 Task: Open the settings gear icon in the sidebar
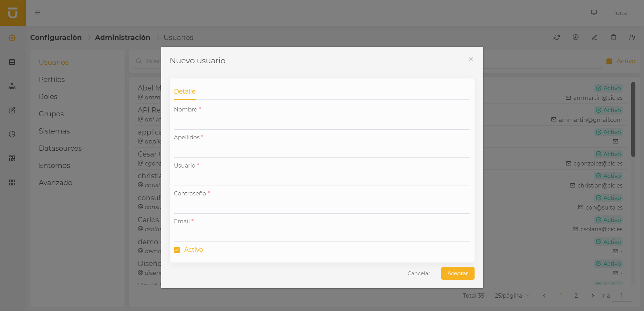click(12, 38)
